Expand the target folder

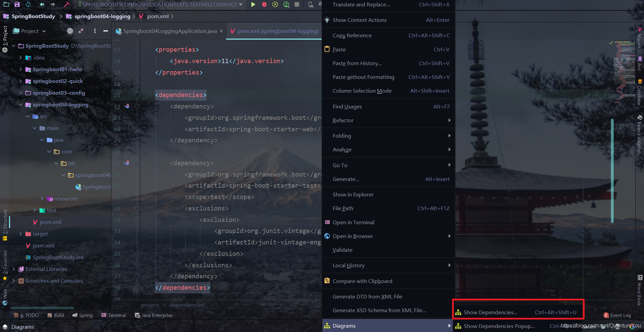click(x=21, y=234)
